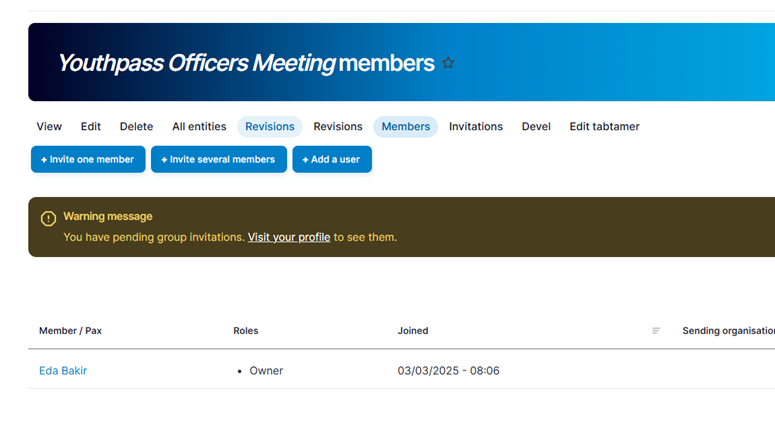Click the Member / Pax column header
This screenshot has height=421, width=775.
coord(70,331)
